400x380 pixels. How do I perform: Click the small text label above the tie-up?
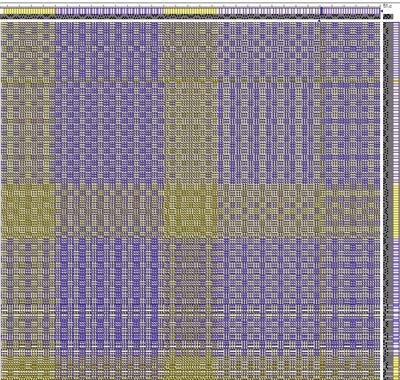pyautogui.click(x=387, y=6)
